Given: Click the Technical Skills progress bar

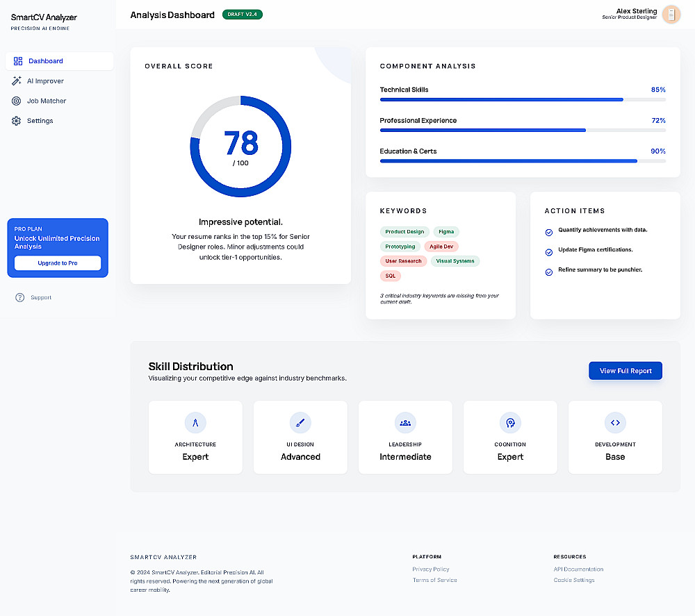Looking at the screenshot, I should coord(523,99).
